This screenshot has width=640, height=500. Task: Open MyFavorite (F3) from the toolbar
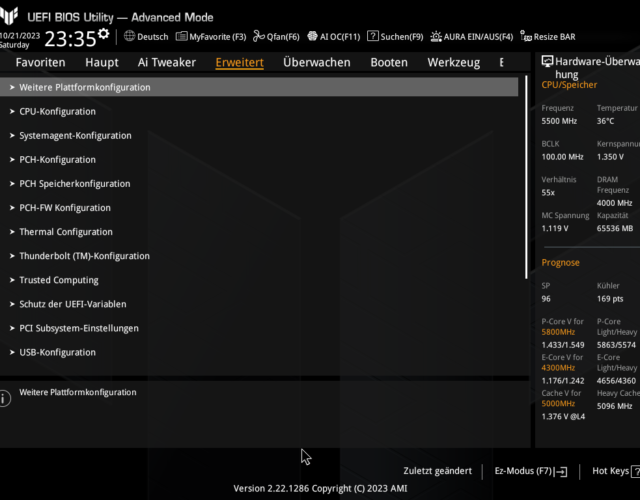point(211,37)
